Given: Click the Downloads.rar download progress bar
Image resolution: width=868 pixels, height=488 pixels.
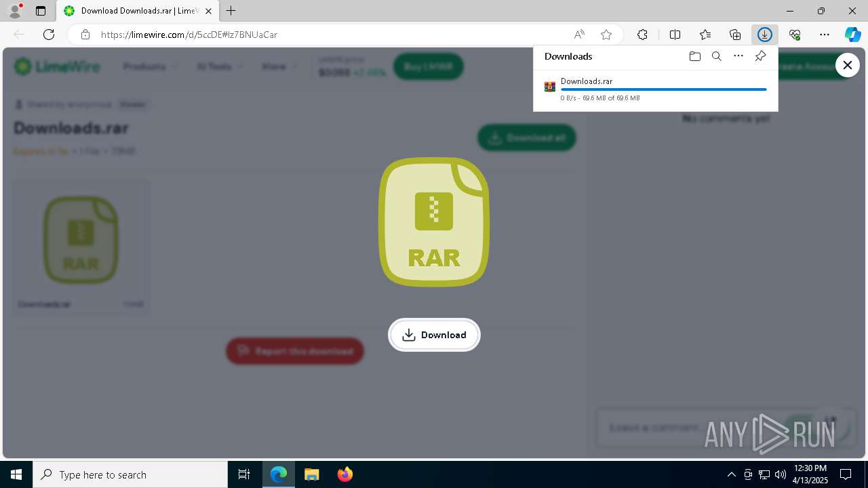Looking at the screenshot, I should coord(664,89).
